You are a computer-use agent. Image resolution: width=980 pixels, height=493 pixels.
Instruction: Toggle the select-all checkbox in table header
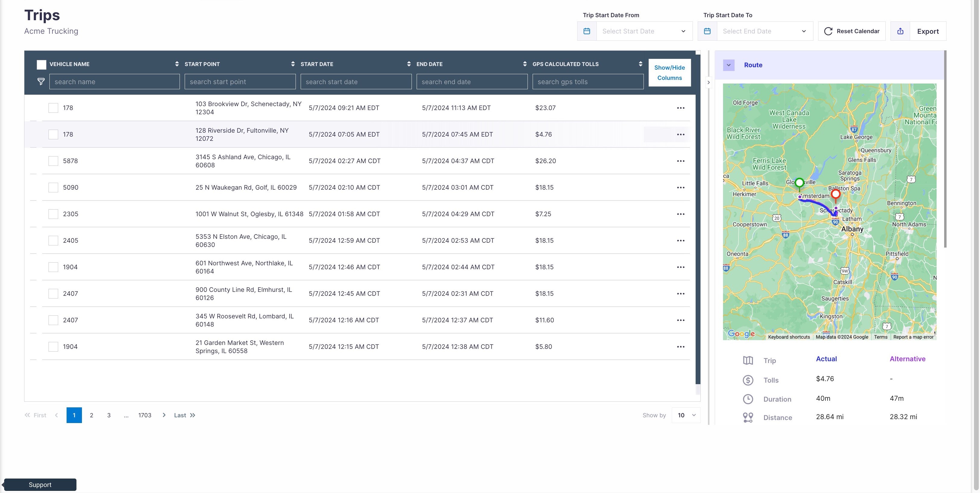click(41, 64)
